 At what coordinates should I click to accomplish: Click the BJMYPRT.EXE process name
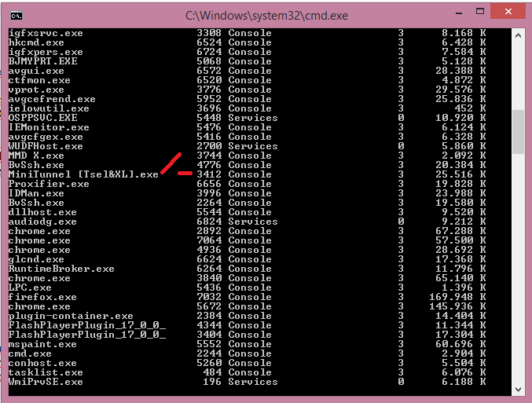pyautogui.click(x=42, y=61)
